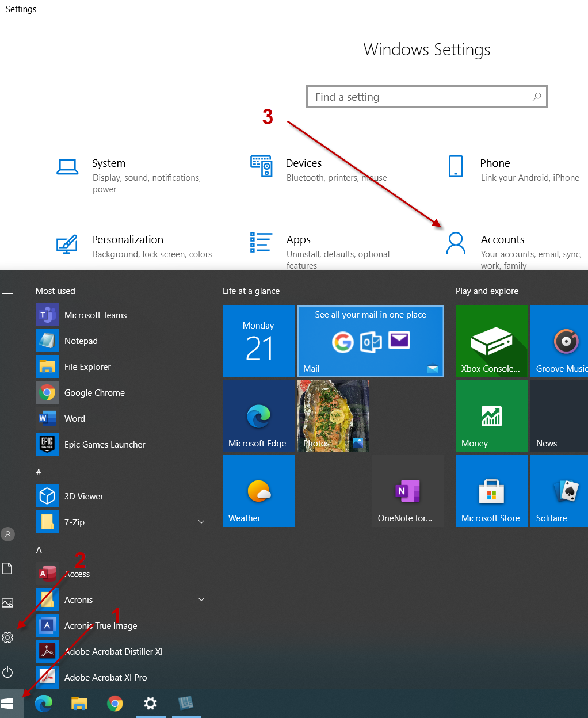Click the Life at a glance group header
The height and width of the screenshot is (718, 588).
coord(251,291)
